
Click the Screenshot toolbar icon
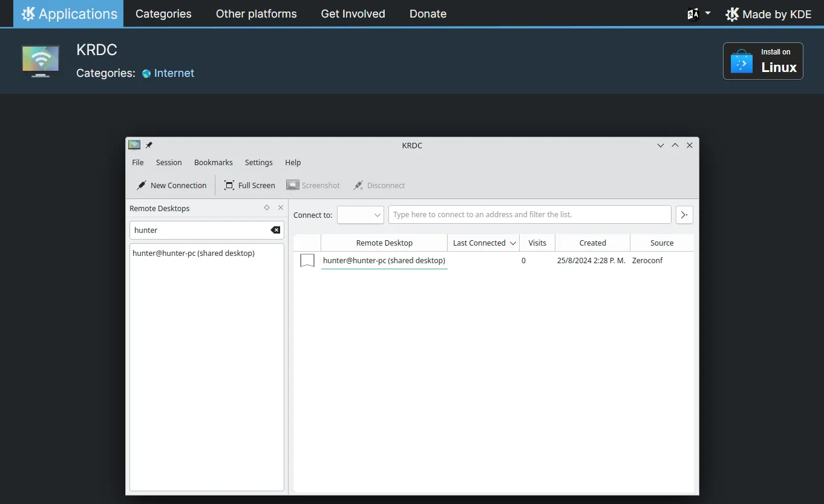pos(293,185)
